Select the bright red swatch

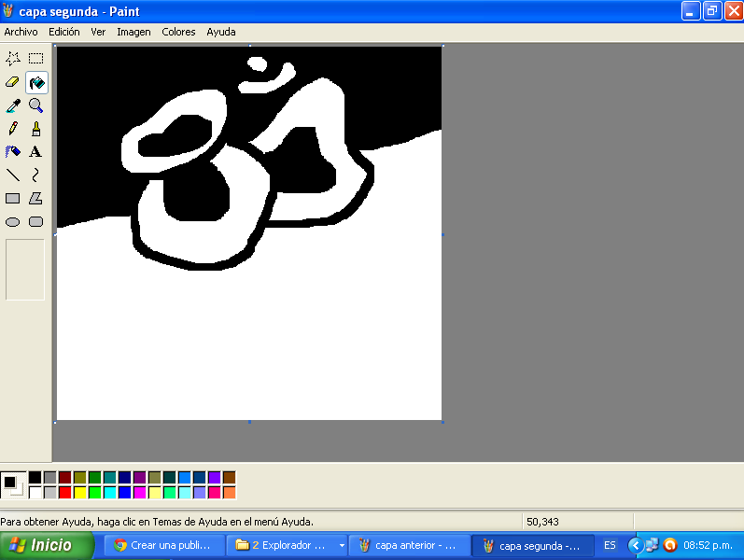pyautogui.click(x=65, y=493)
